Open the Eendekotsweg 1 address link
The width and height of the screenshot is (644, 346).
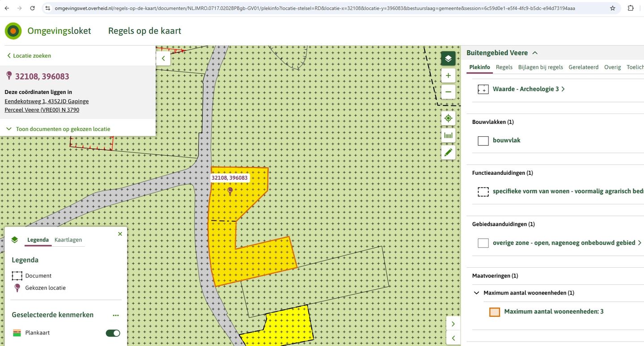[x=47, y=101]
